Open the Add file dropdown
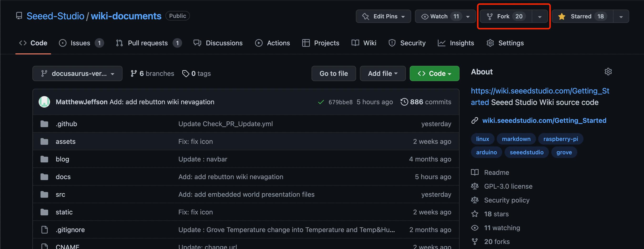 tap(383, 73)
